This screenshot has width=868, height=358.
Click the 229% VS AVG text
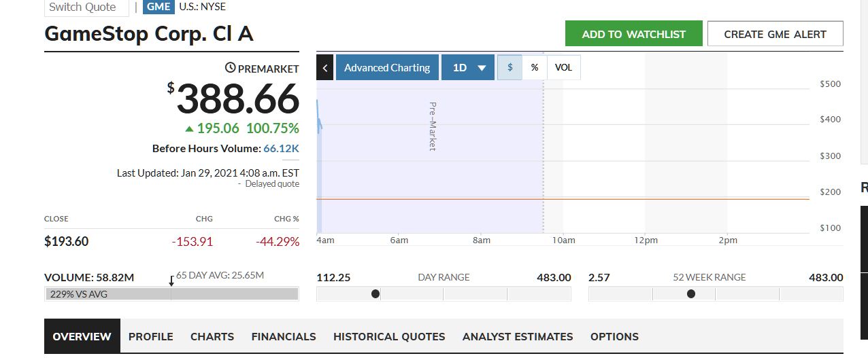pyautogui.click(x=79, y=294)
